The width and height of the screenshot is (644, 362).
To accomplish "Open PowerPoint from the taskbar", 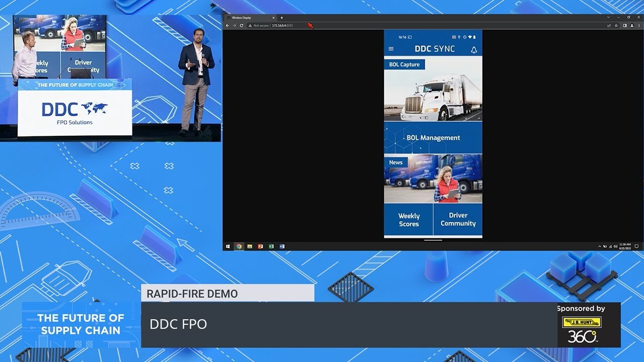I will tap(260, 246).
